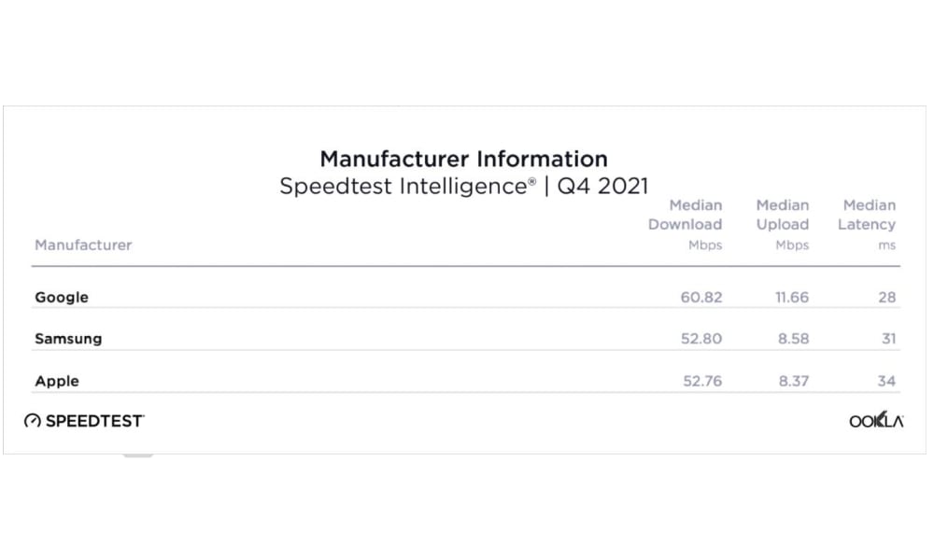Click Google's latency value 28
The width and height of the screenshot is (934, 560).
(887, 298)
